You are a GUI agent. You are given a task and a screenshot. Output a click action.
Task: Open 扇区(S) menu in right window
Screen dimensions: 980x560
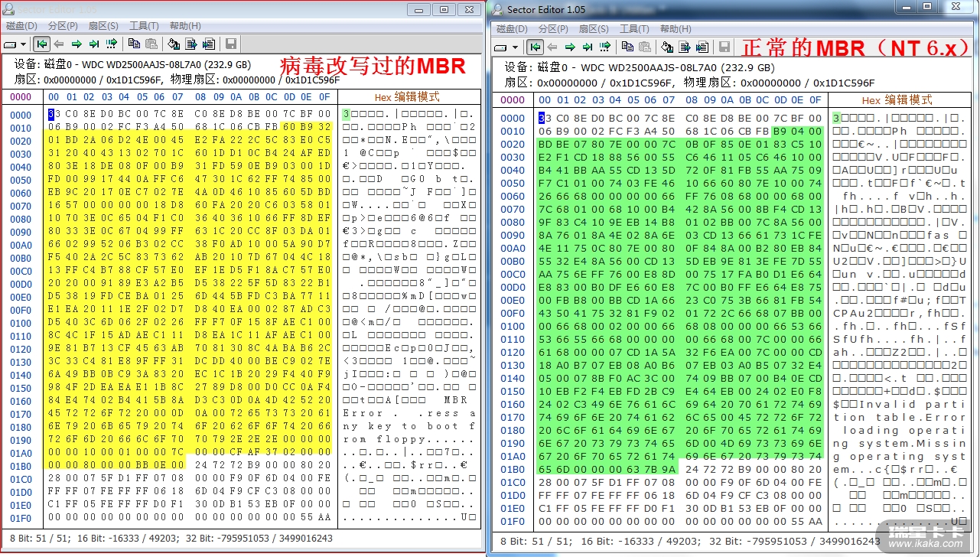tap(594, 29)
